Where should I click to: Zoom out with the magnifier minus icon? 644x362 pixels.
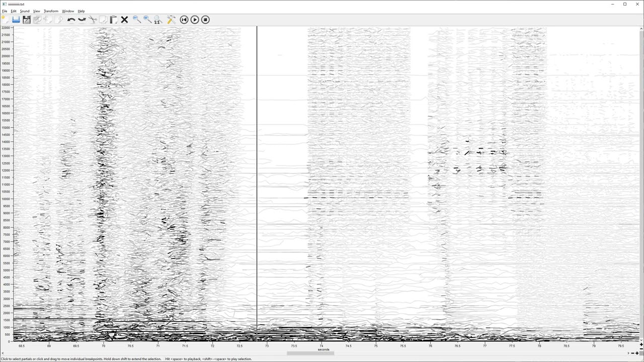pos(137,20)
